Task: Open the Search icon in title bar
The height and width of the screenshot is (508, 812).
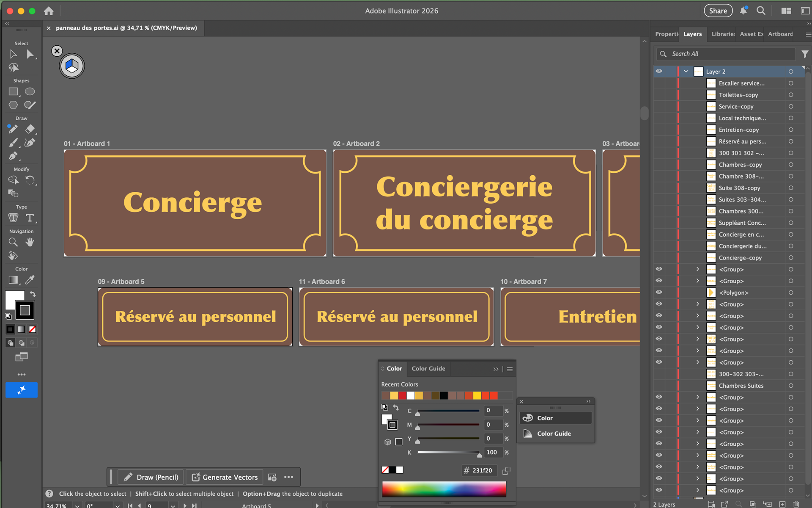Action: click(761, 11)
